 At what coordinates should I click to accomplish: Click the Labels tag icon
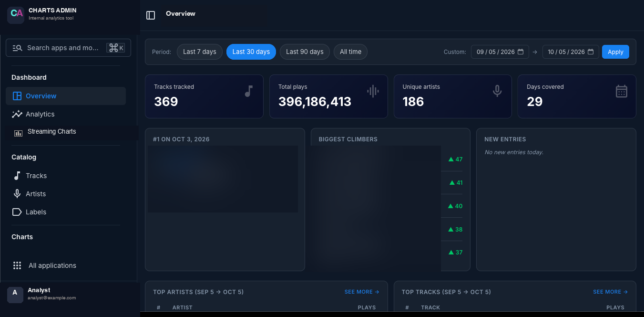(17, 212)
